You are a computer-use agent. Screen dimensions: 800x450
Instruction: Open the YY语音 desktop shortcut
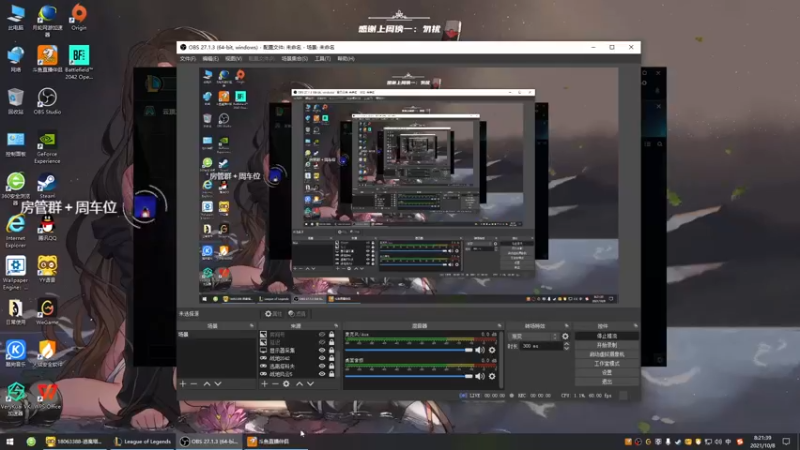coord(47,269)
